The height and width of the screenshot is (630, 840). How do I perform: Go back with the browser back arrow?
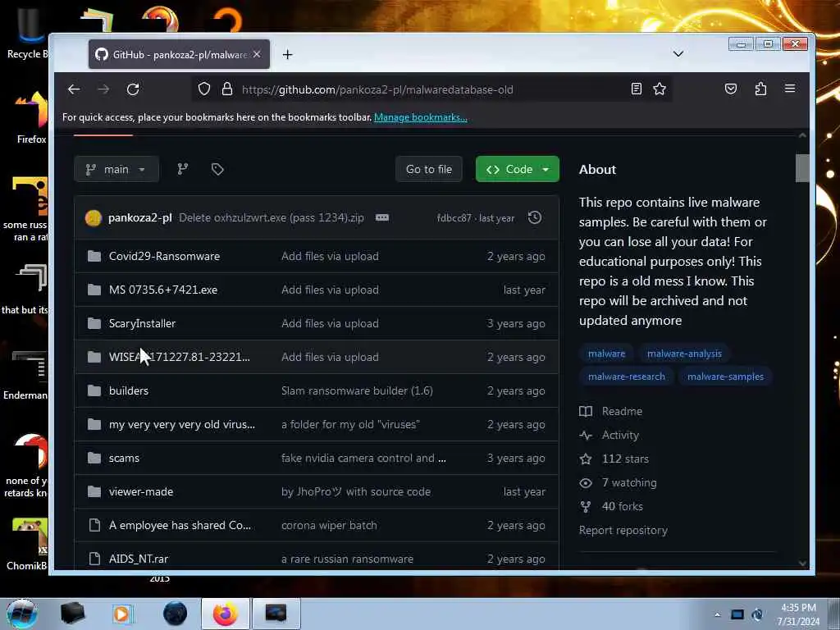click(74, 89)
